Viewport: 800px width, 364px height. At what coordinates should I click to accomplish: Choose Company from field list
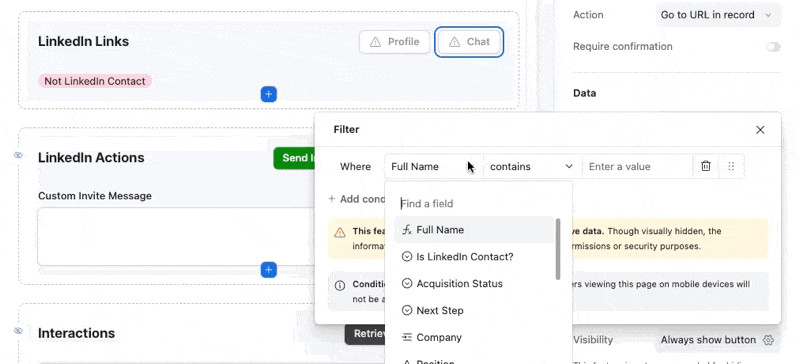pyautogui.click(x=474, y=337)
